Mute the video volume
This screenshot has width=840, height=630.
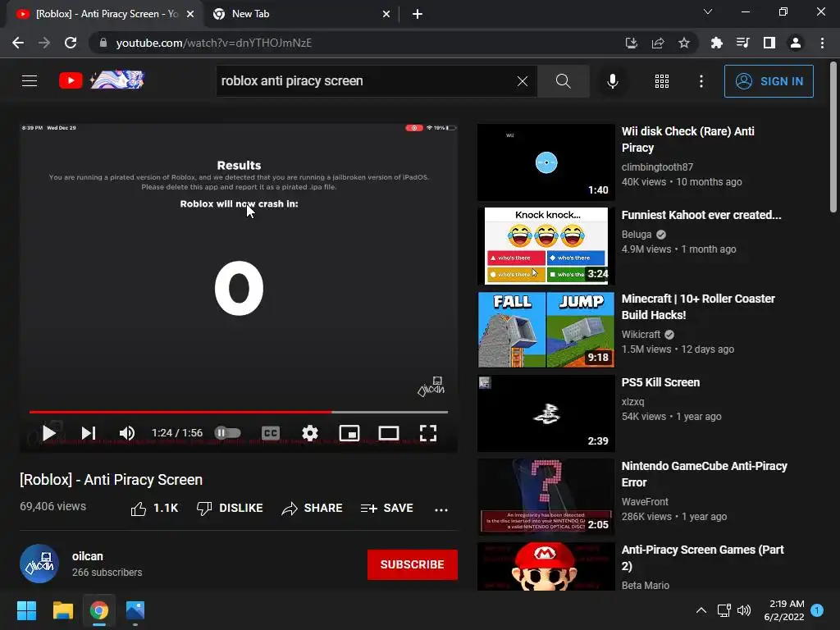pyautogui.click(x=127, y=433)
